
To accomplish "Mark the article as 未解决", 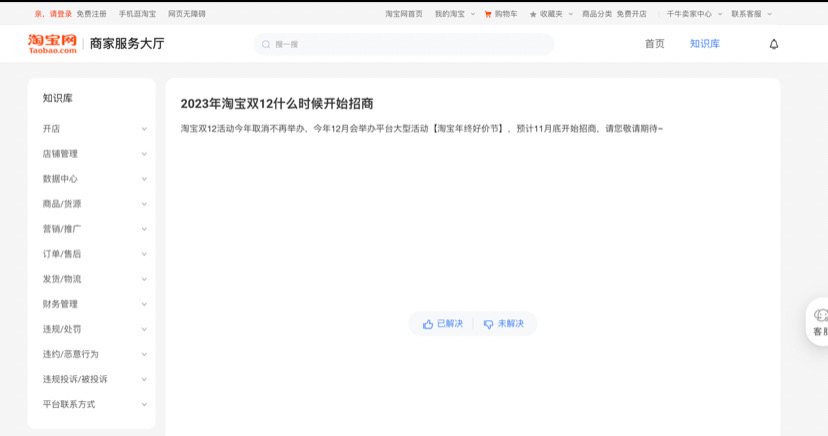I will coord(504,324).
